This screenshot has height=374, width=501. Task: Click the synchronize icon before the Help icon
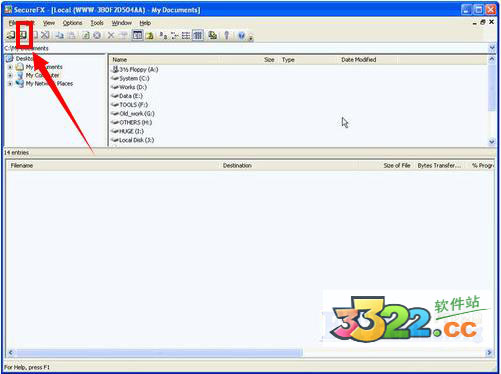pos(212,35)
